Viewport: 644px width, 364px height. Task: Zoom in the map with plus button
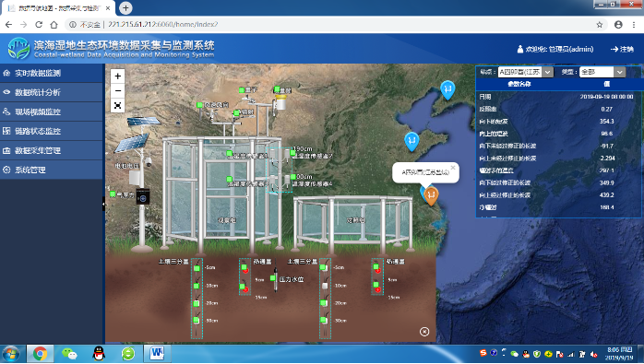pos(117,76)
